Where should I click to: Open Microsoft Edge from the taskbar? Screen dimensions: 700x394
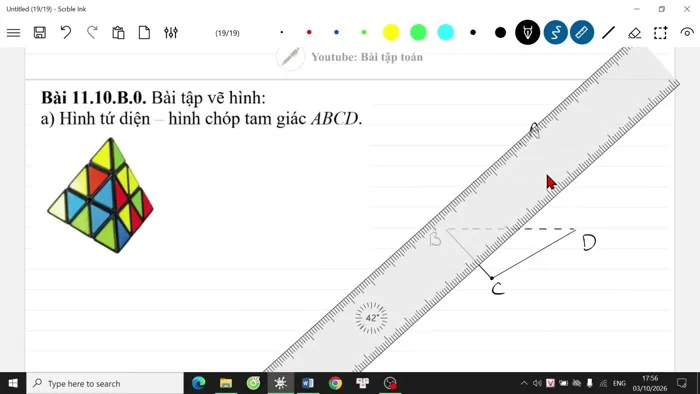coord(199,383)
